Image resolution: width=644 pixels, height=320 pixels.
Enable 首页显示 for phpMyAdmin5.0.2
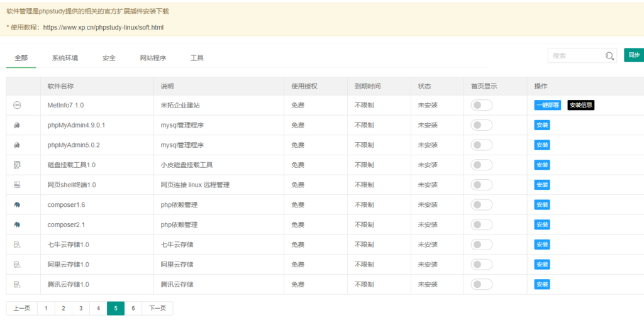click(481, 145)
